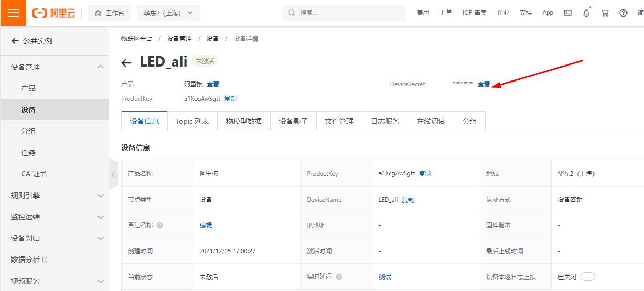Go back to 公共实例

tap(32, 41)
